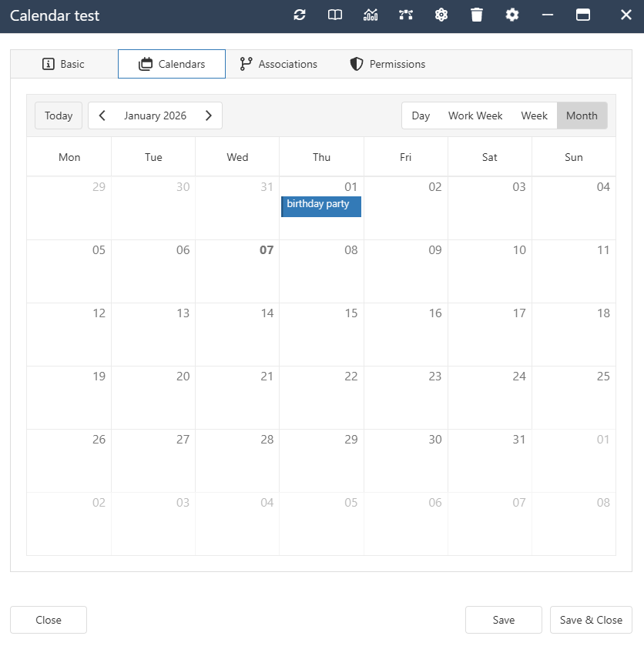The height and width of the screenshot is (646, 644).
Task: Go to next month with right chevron
Action: tap(209, 115)
